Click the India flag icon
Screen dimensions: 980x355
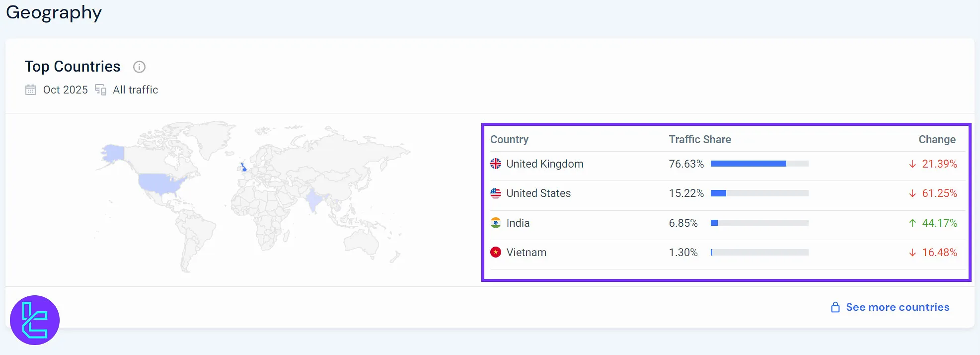(x=496, y=223)
